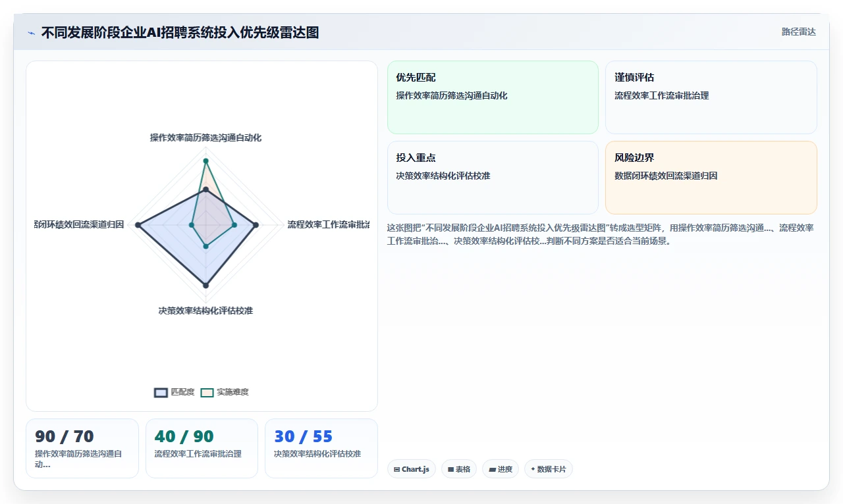This screenshot has height=504, width=843.
Task: Click the 90 / 70 stat card
Action: click(82, 448)
